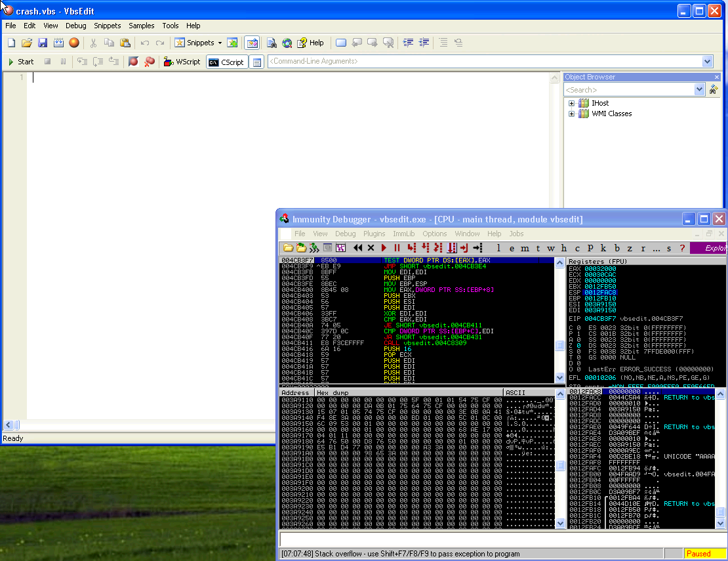Open the Jobs menu in Immunity Debugger

click(516, 234)
